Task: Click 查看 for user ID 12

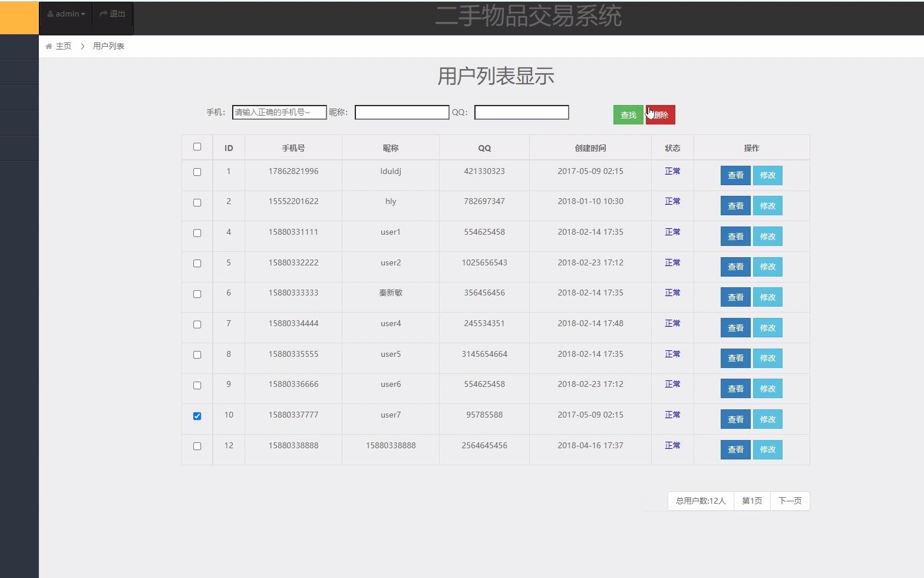Action: click(x=735, y=449)
